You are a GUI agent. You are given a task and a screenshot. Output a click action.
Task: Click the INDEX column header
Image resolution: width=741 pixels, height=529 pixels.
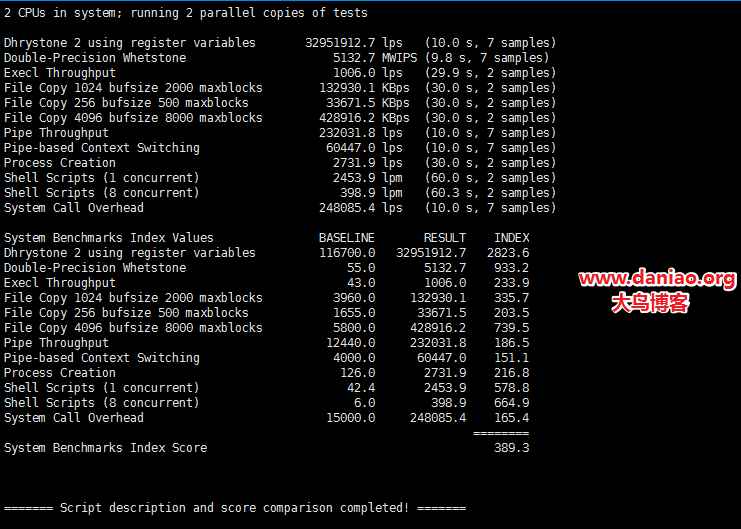[511, 238]
